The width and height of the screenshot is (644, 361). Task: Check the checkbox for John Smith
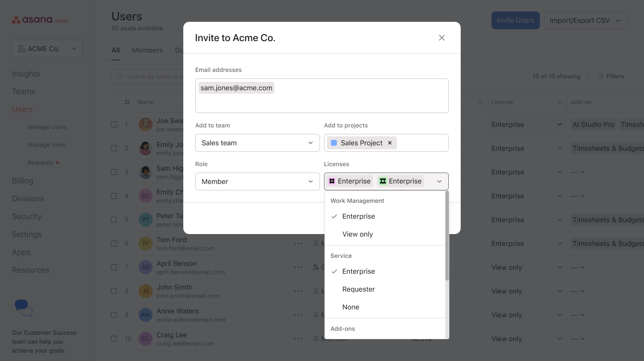[x=114, y=291]
